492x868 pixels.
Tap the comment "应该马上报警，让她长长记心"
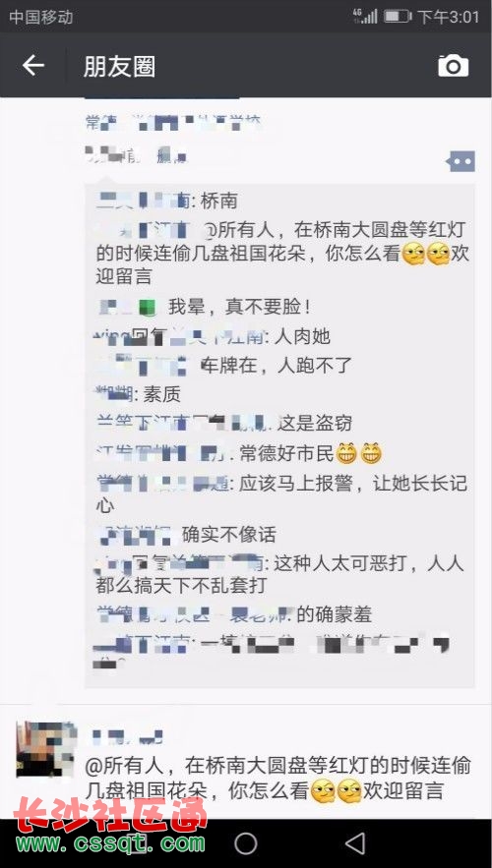(x=282, y=494)
